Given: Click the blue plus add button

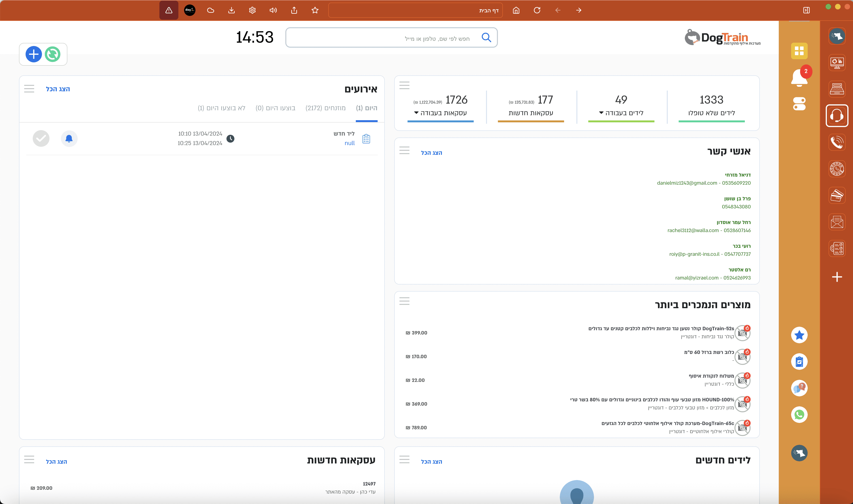Looking at the screenshot, I should click(34, 54).
